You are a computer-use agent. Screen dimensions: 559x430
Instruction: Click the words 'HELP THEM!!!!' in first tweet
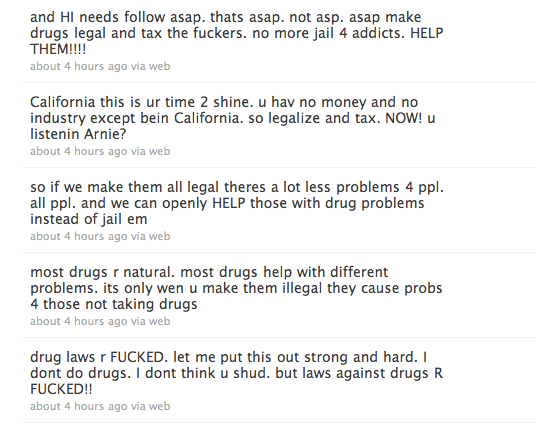tap(427, 34)
